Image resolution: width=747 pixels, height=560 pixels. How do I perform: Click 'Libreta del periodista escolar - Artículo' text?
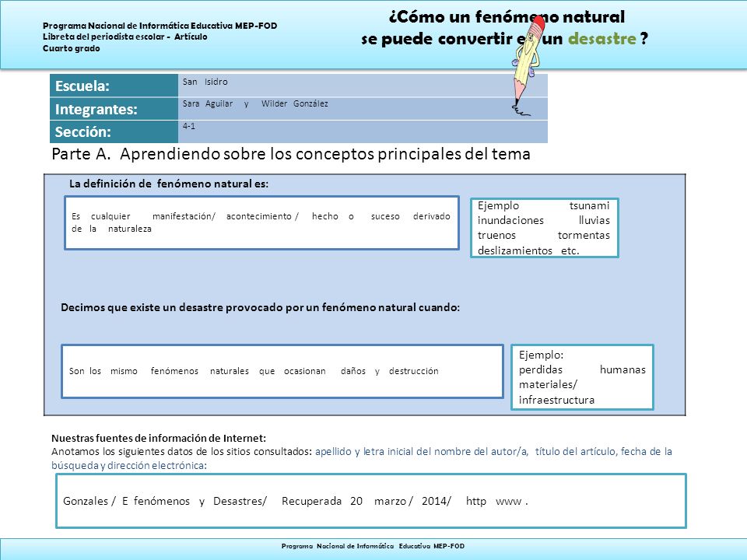pyautogui.click(x=124, y=37)
